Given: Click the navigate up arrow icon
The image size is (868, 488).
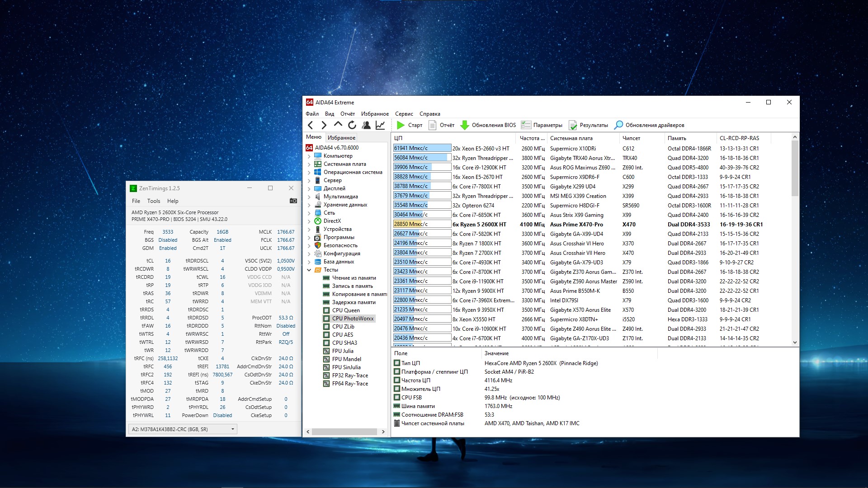Looking at the screenshot, I should click(x=338, y=124).
